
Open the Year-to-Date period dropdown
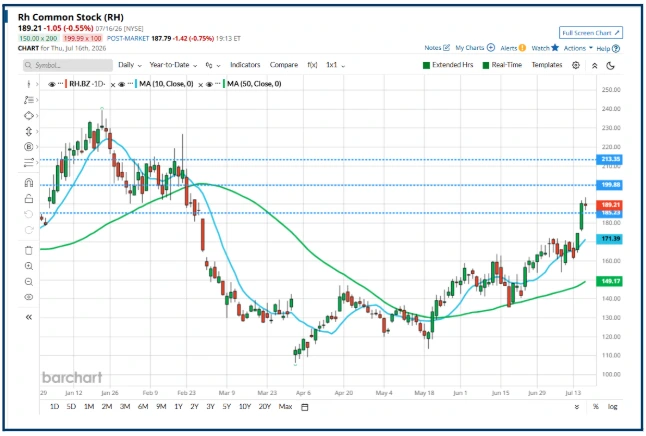pos(173,65)
